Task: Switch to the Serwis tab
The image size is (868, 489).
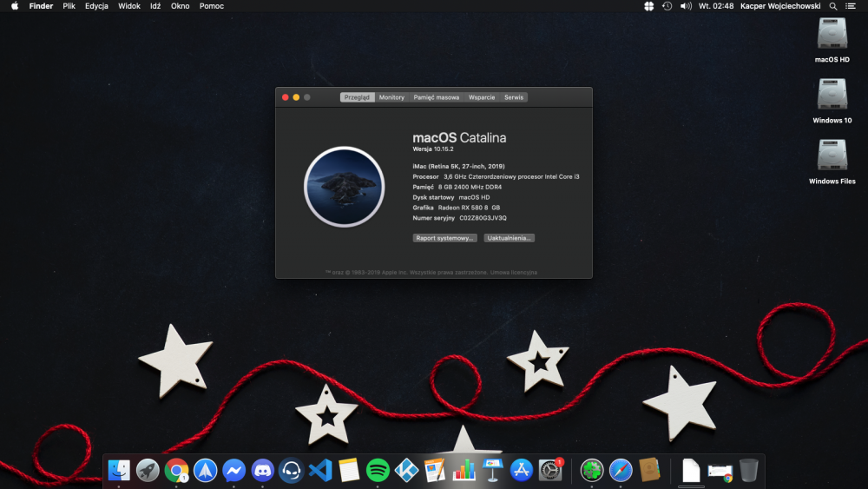Action: (x=514, y=97)
